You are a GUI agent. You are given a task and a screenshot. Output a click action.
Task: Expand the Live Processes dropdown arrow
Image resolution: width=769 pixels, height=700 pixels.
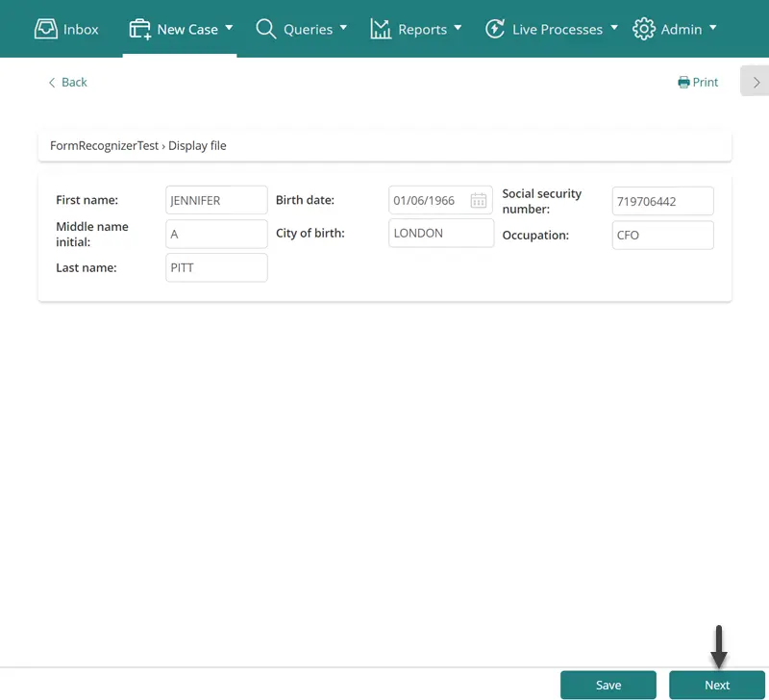pos(614,28)
